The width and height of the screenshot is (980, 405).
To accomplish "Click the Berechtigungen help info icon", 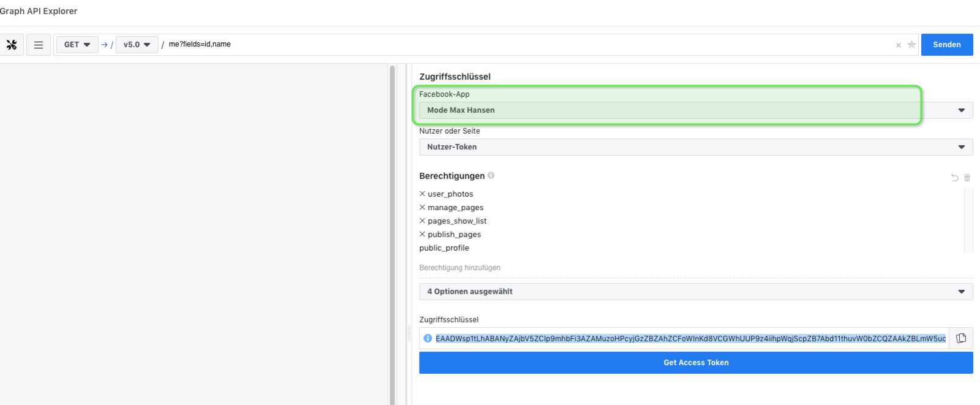I will 491,175.
